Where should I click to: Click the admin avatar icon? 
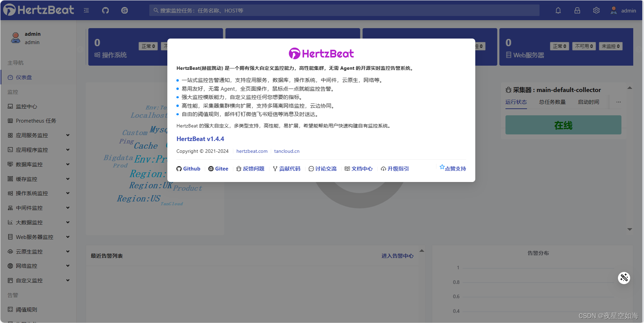pyautogui.click(x=613, y=10)
